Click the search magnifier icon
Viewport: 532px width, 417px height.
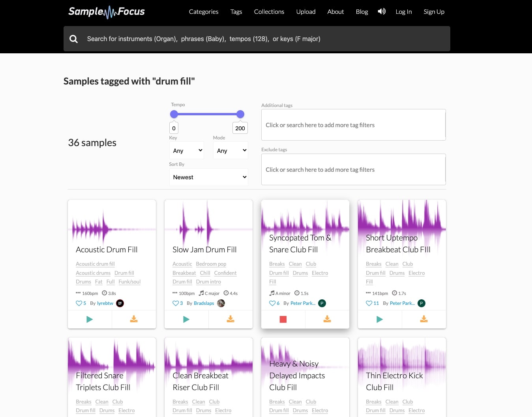tap(74, 39)
